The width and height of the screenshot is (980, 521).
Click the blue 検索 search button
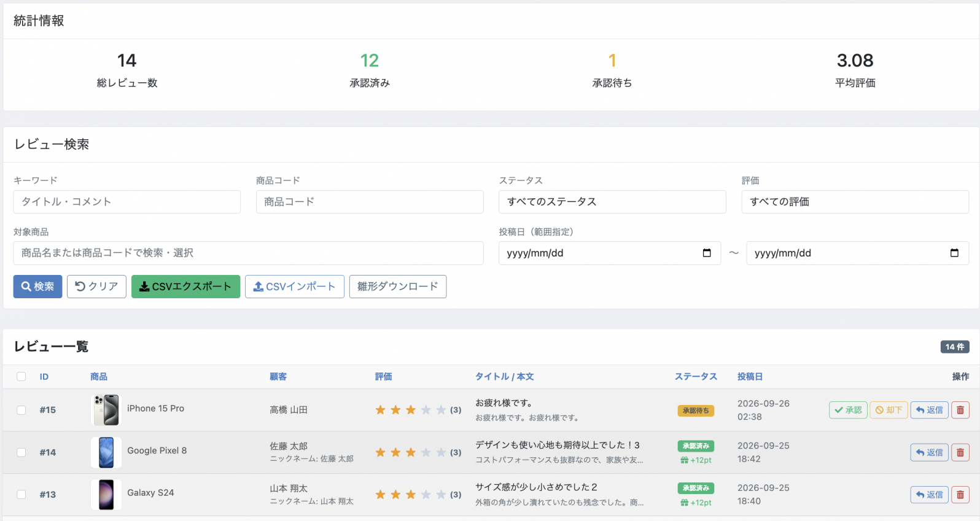click(37, 287)
